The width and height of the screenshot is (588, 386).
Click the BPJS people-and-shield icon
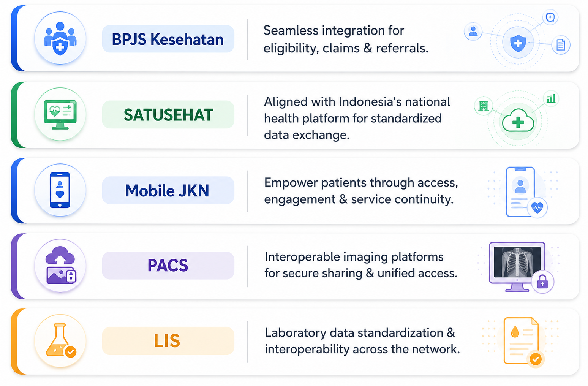click(60, 38)
